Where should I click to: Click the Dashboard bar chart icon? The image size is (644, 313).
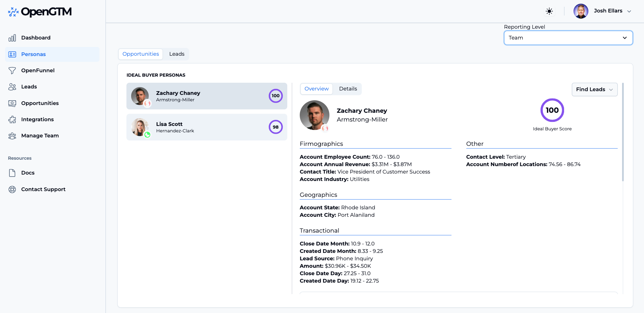[x=12, y=38]
